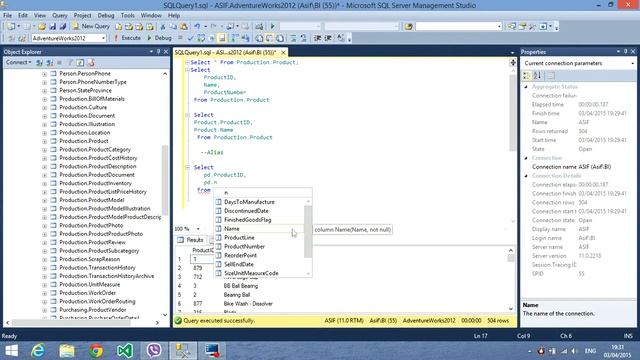Expand the Production.Product table node
Viewport: 640px width, 360px height.
coord(44,141)
